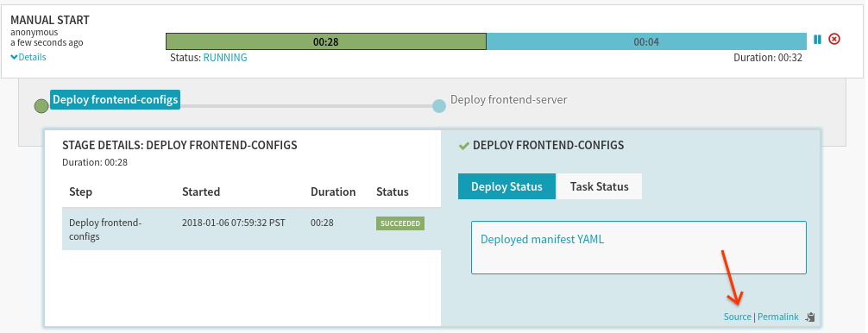Pause the running pipeline execution

[x=817, y=40]
